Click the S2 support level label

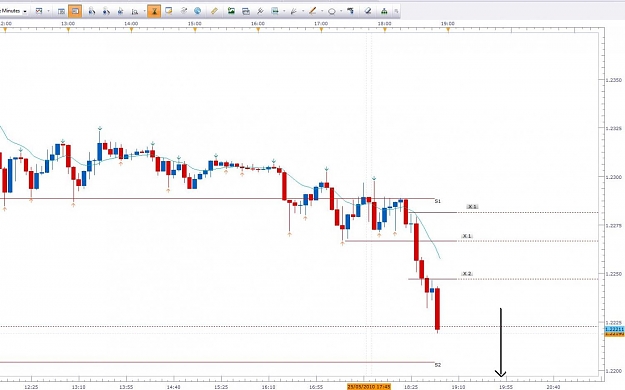coord(438,365)
